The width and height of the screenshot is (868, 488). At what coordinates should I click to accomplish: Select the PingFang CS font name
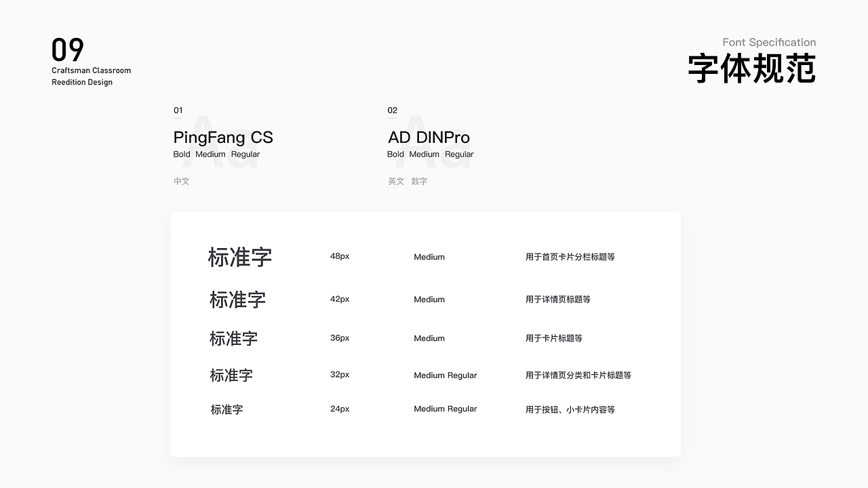coord(223,138)
